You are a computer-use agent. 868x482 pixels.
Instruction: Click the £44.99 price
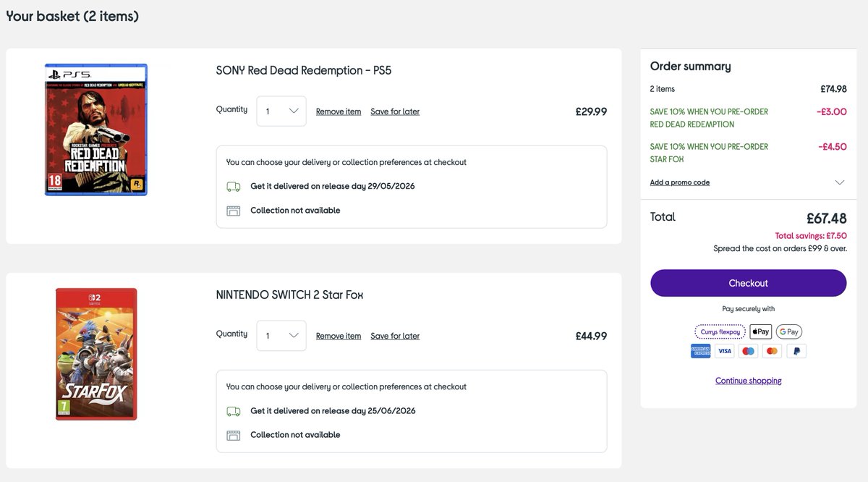(x=591, y=336)
